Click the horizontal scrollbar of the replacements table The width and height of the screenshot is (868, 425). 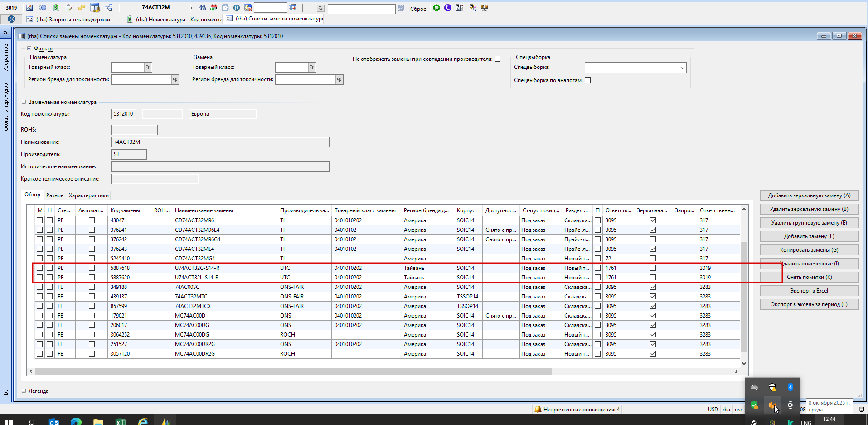[x=293, y=371]
